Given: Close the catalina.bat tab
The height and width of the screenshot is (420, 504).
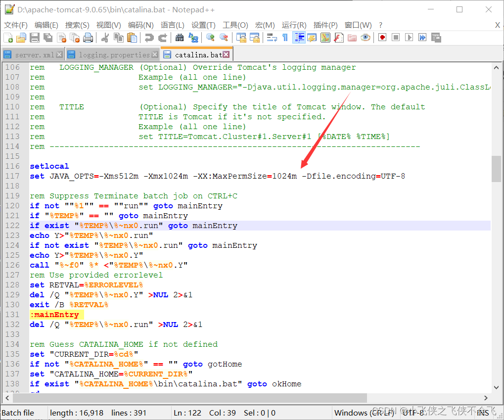Looking at the screenshot, I should tap(227, 55).
